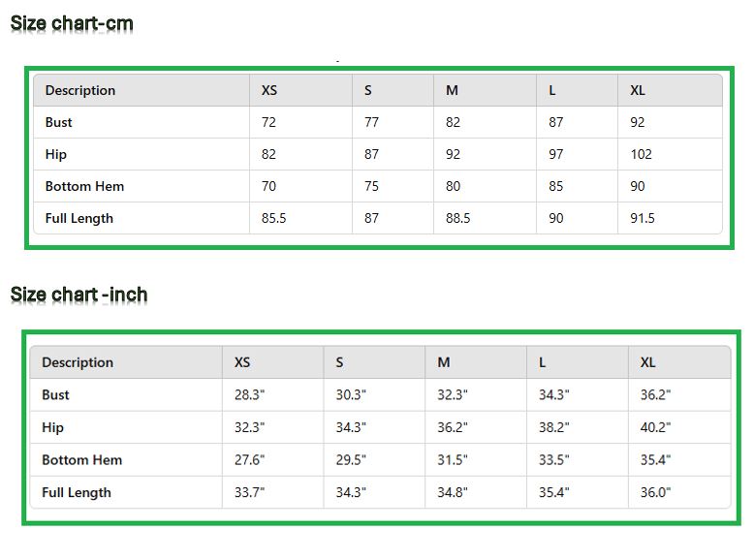Viewport: 754px width, 560px height.
Task: Select the Hip XL value 40.2"
Action: click(x=655, y=427)
